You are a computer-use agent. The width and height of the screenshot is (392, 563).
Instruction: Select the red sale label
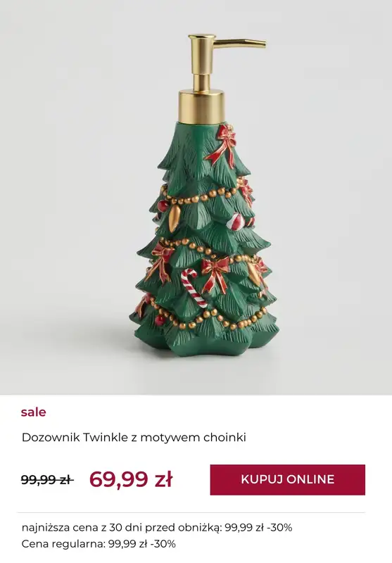tap(33, 412)
